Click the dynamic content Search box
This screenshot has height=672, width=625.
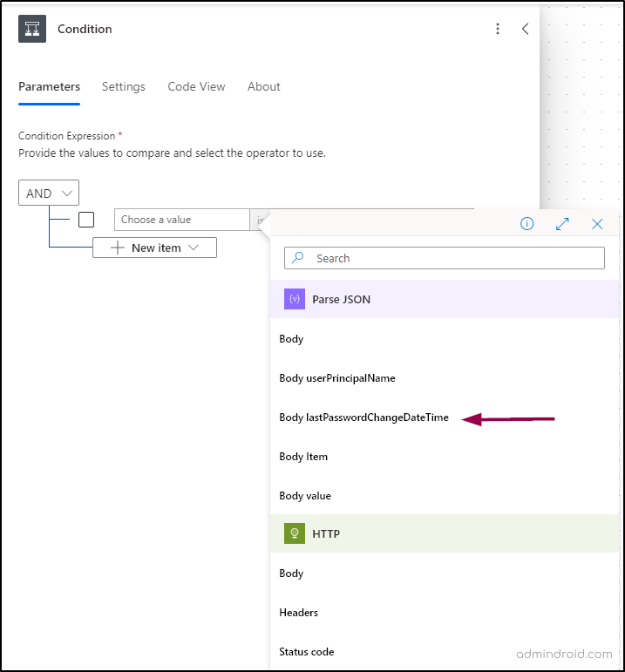445,258
